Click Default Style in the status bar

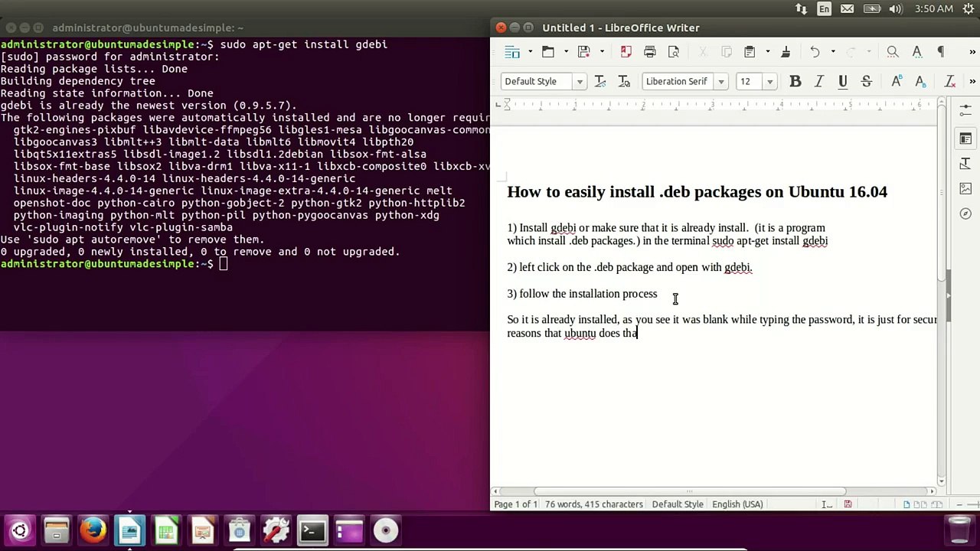tap(678, 504)
